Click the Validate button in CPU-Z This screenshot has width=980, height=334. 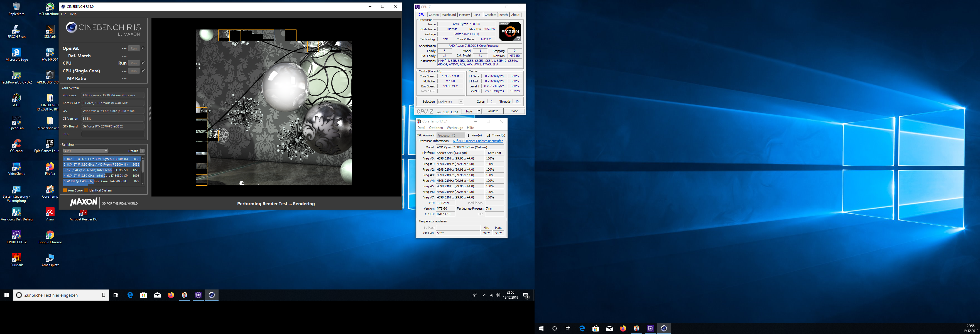pyautogui.click(x=493, y=111)
